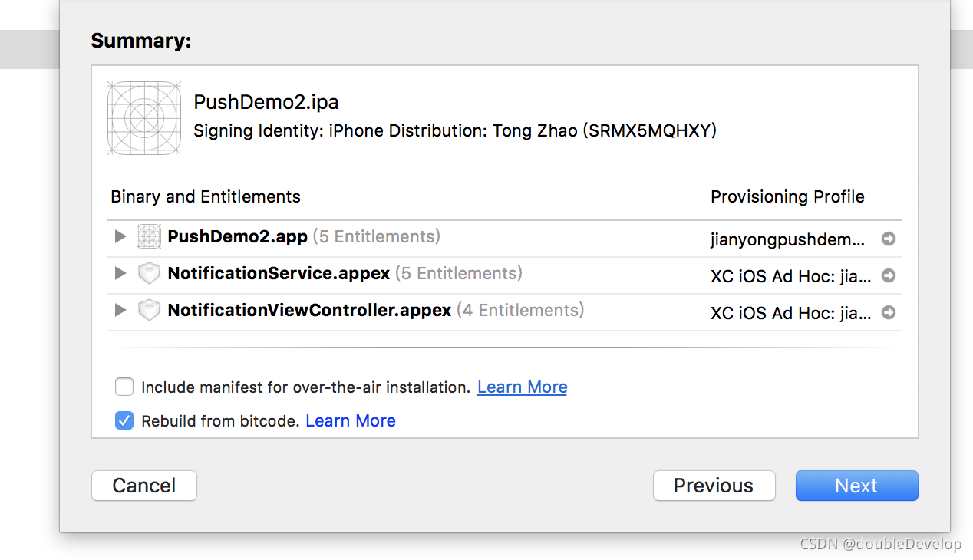Image resolution: width=973 pixels, height=560 pixels.
Task: Click the PushDemo2.ipa app icon placeholder
Action: click(x=144, y=118)
